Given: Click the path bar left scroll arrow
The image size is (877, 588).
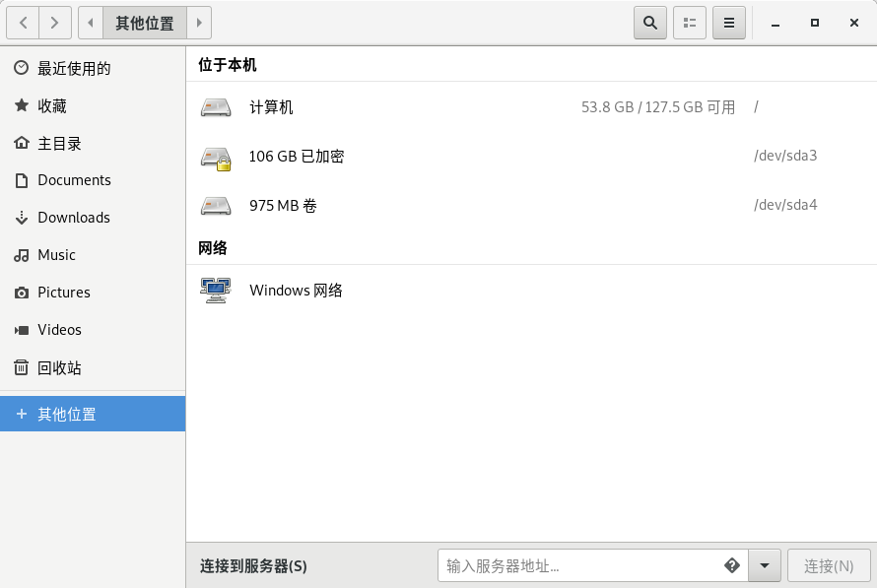Looking at the screenshot, I should click(91, 23).
